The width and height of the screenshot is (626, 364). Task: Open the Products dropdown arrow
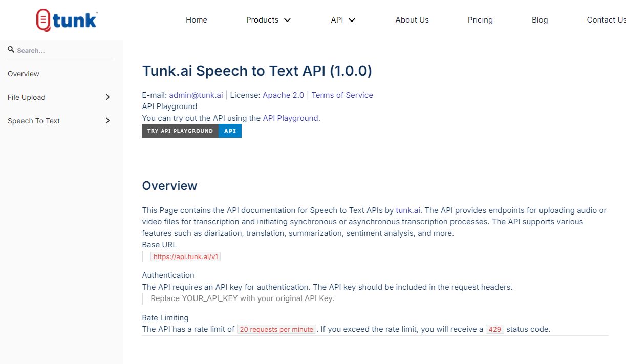[x=287, y=20]
